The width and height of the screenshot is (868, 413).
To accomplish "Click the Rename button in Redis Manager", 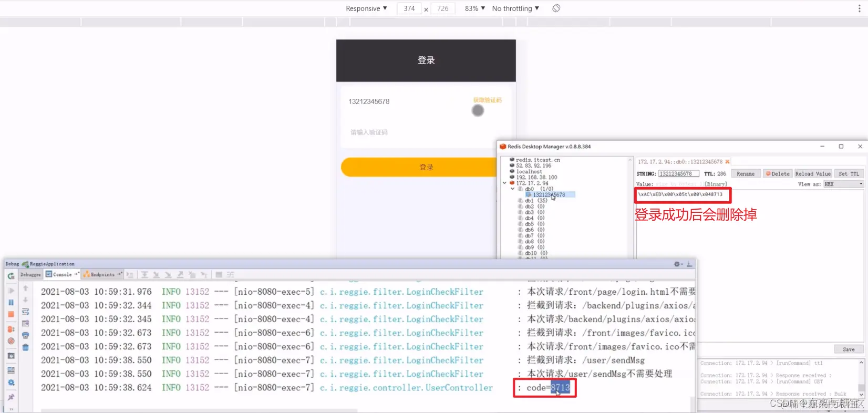I will tap(746, 174).
